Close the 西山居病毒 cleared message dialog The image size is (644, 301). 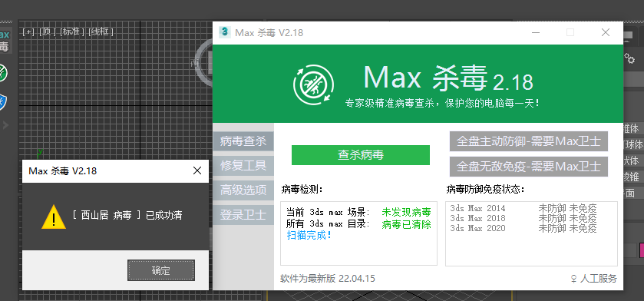(x=197, y=170)
